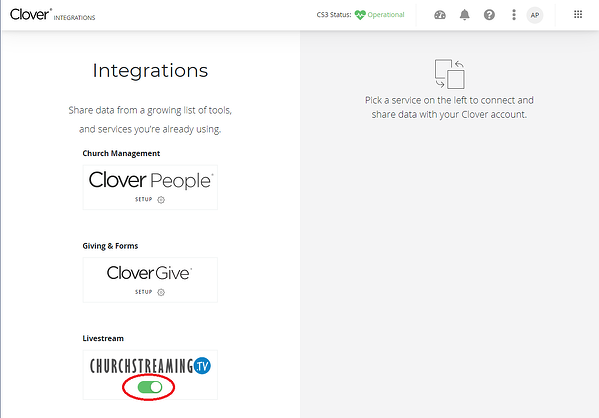Select the ChurchStreaming TV logo card
This screenshot has width=599, height=418.
(x=150, y=375)
